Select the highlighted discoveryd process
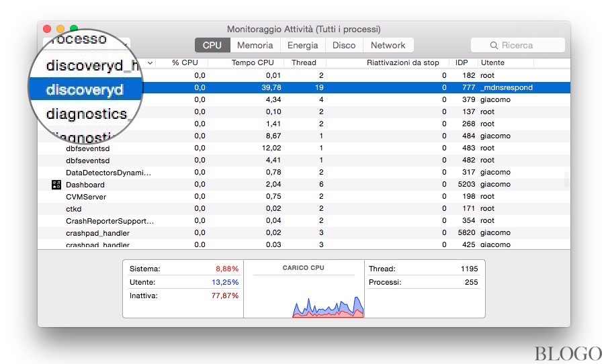 pos(85,89)
